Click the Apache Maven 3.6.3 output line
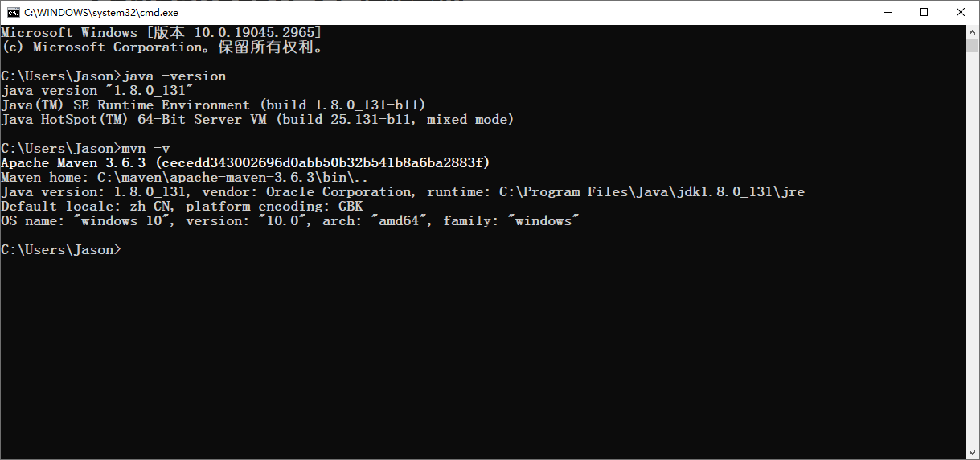 (245, 163)
